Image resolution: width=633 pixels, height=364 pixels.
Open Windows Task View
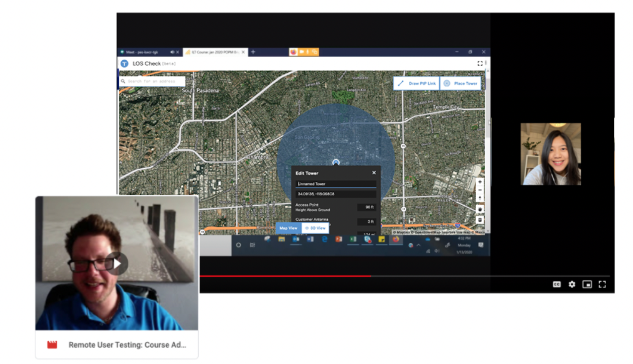(x=252, y=245)
